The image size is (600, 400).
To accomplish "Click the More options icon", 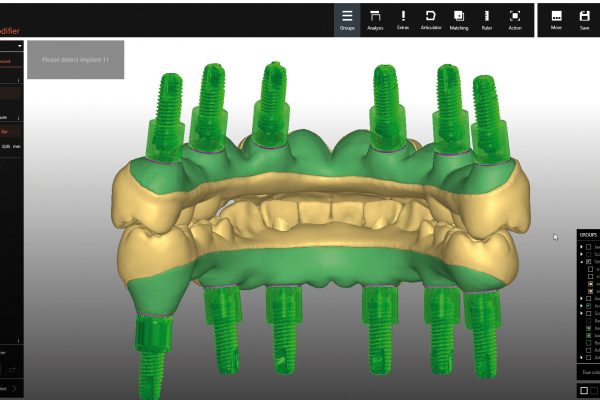I will coord(556,19).
